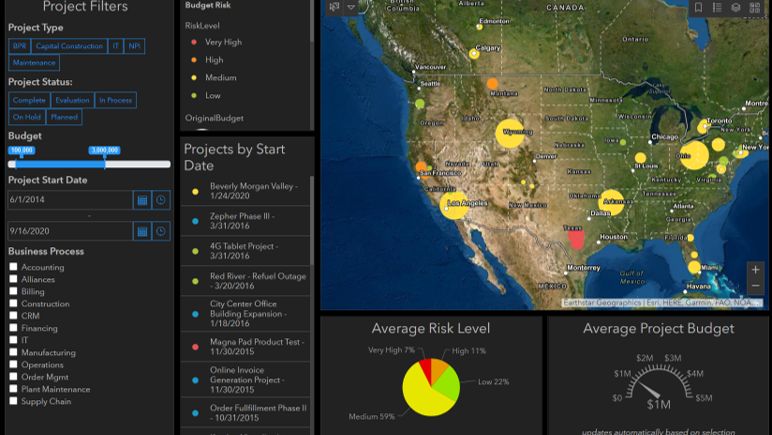Toggle the Billing checkbox
Viewport: 772px width, 435px height.
[x=13, y=291]
